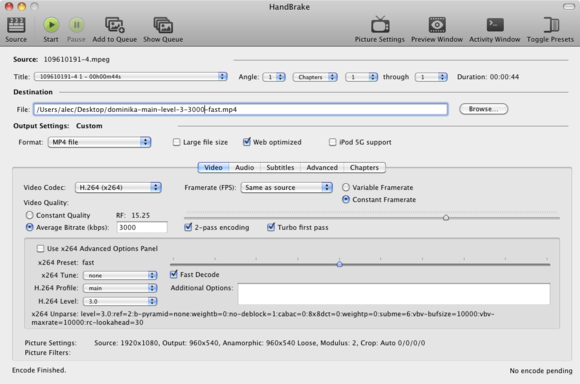Disable 2-pass encoding
Screen dimensions: 580x384
188,227
